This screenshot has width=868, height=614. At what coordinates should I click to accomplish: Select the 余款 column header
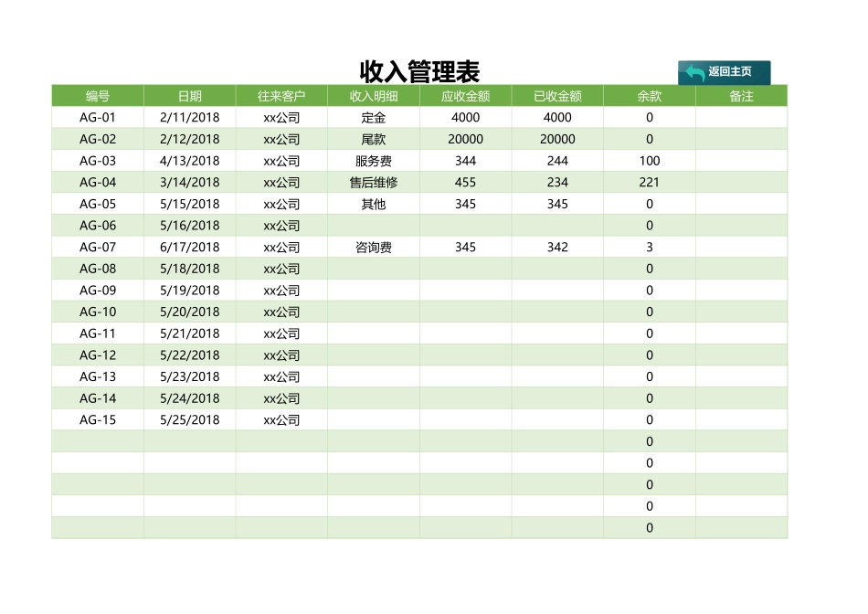[650, 96]
